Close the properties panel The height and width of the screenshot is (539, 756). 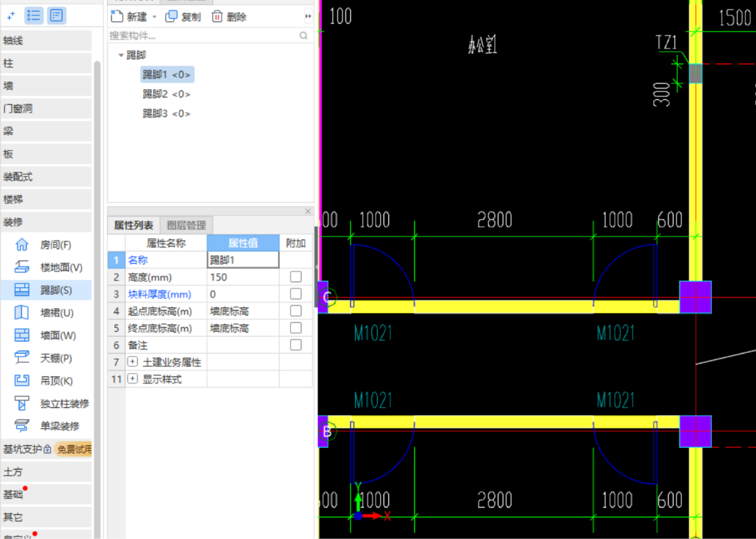(308, 211)
